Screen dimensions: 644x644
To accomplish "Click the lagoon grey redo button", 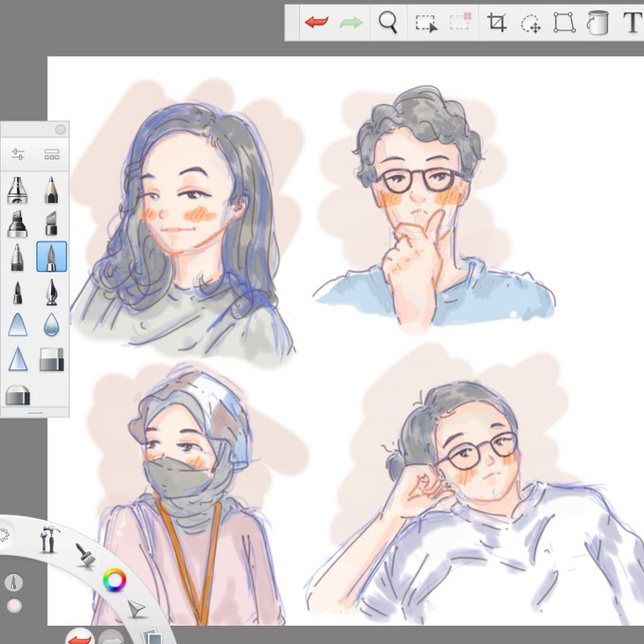I will (112, 637).
